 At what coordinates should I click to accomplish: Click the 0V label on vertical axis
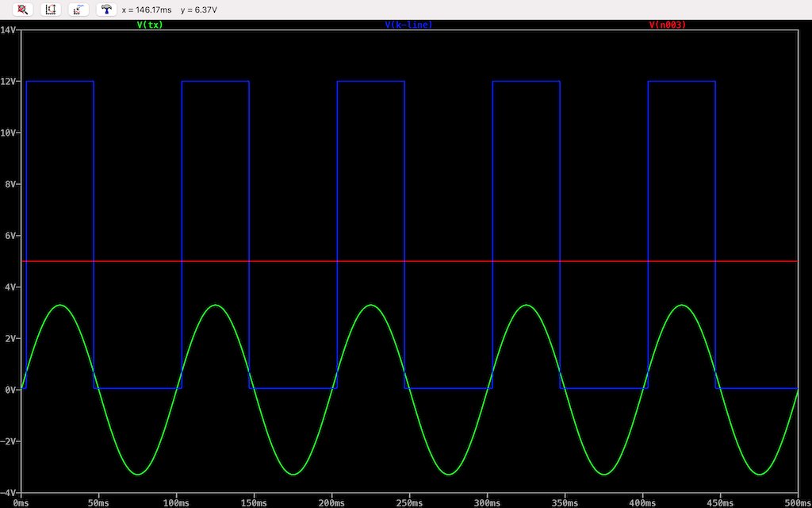(11, 390)
